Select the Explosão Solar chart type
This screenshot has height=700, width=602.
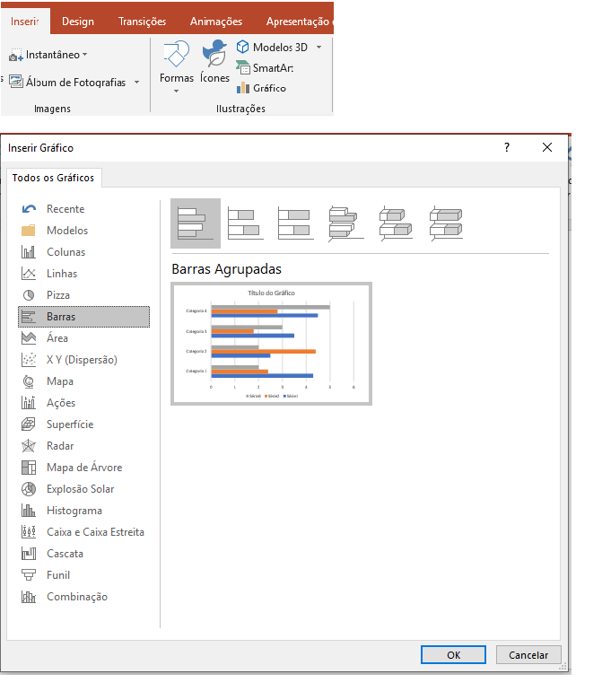[x=81, y=489]
